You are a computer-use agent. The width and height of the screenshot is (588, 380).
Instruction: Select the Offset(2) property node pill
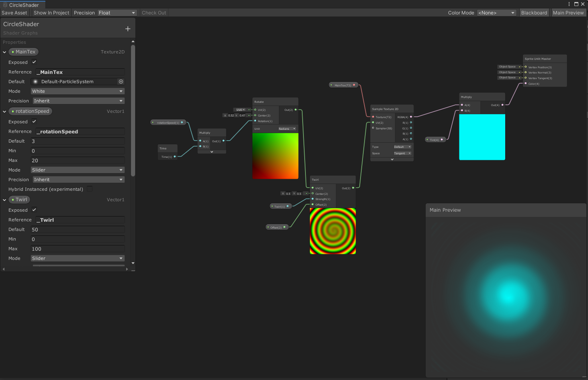coord(277,227)
